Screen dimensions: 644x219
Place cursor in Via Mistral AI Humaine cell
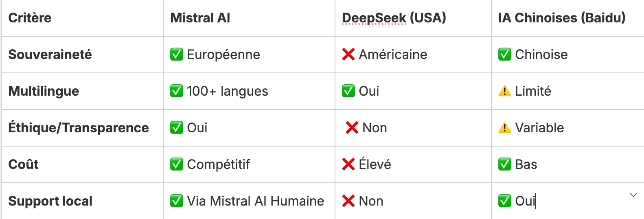(x=249, y=201)
